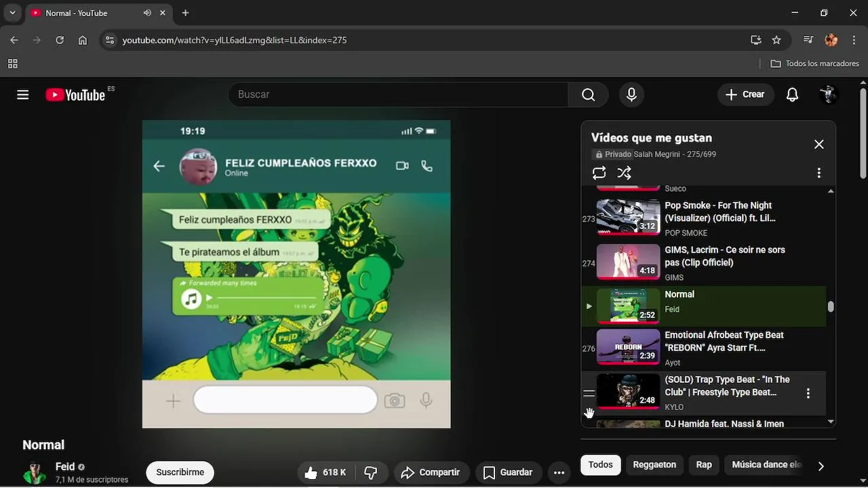Screen dimensions: 868x488
Task: Open the Crear upload menu
Action: [745, 95]
